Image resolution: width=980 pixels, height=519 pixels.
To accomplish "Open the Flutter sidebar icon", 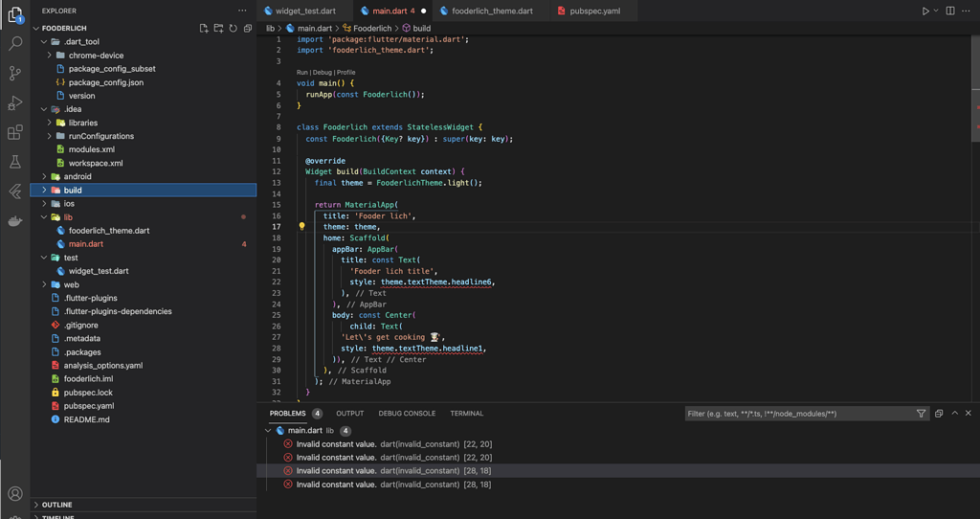I will coord(15,192).
